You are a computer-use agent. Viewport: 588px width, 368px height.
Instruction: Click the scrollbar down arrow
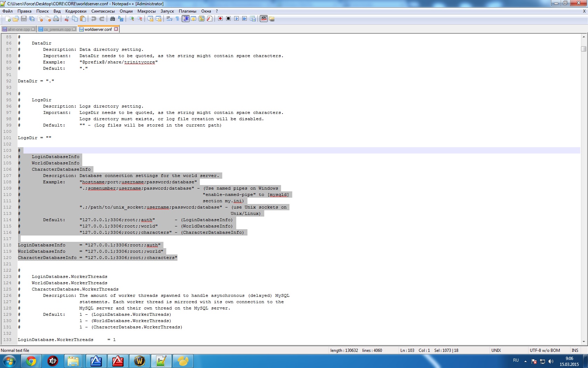[x=583, y=341]
